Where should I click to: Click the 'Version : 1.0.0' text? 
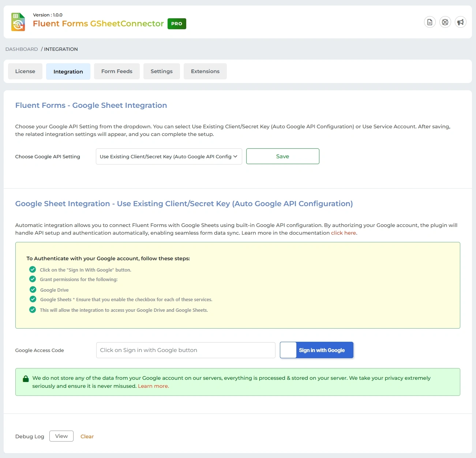(x=48, y=15)
